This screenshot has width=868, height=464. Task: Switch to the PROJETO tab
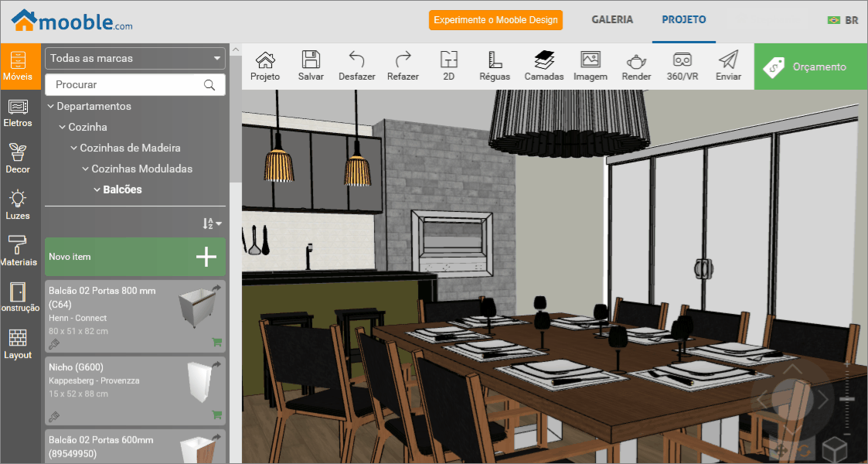684,20
